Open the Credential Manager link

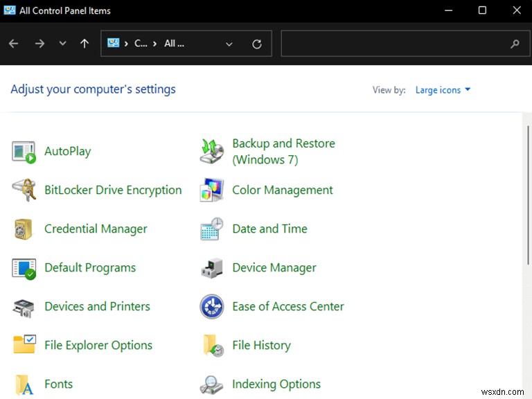(x=96, y=229)
